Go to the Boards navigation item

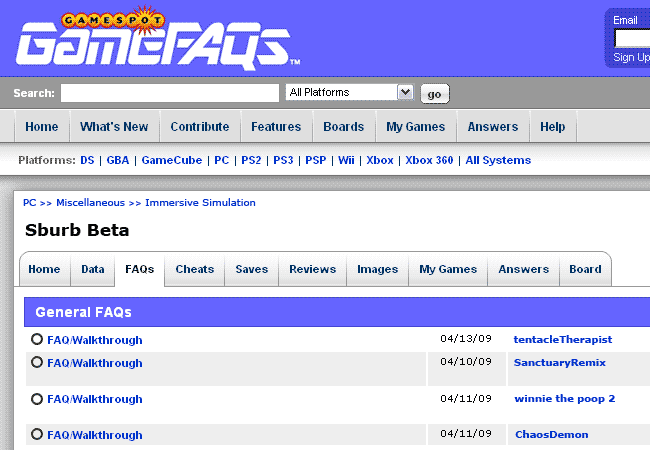pyautogui.click(x=343, y=127)
